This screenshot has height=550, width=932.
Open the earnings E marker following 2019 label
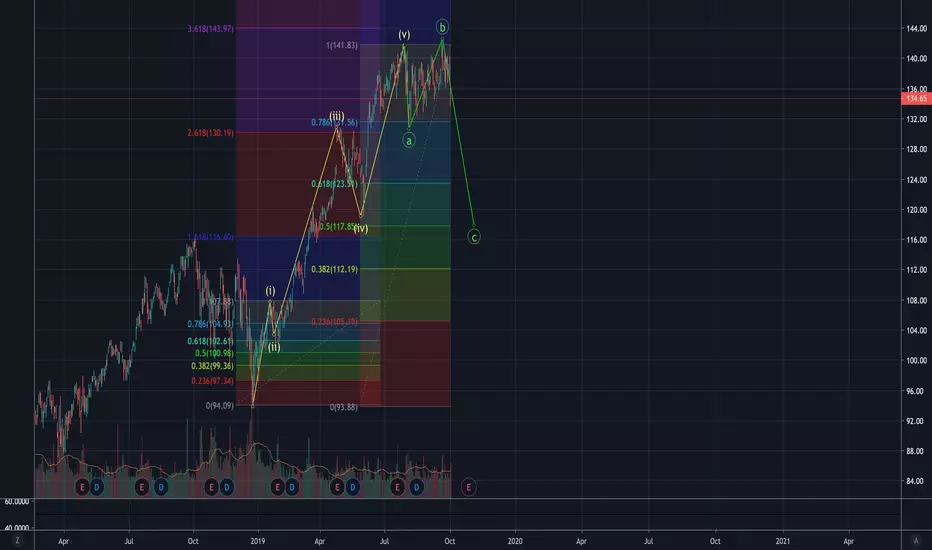[x=277, y=488]
